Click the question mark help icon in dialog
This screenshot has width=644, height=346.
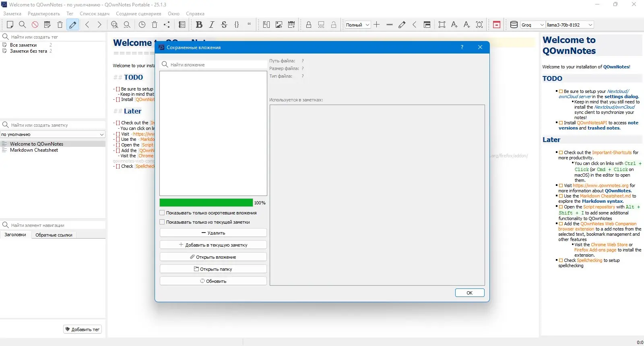pos(462,47)
